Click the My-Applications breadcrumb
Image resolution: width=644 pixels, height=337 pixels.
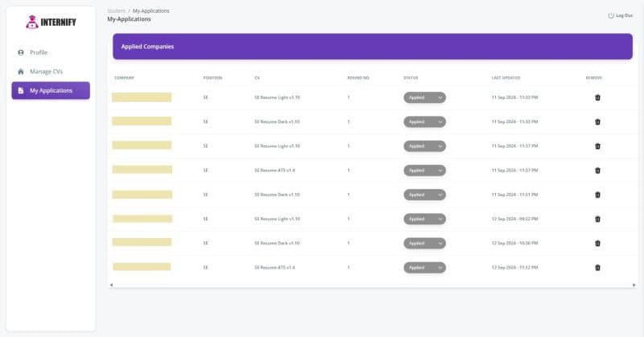coord(151,10)
